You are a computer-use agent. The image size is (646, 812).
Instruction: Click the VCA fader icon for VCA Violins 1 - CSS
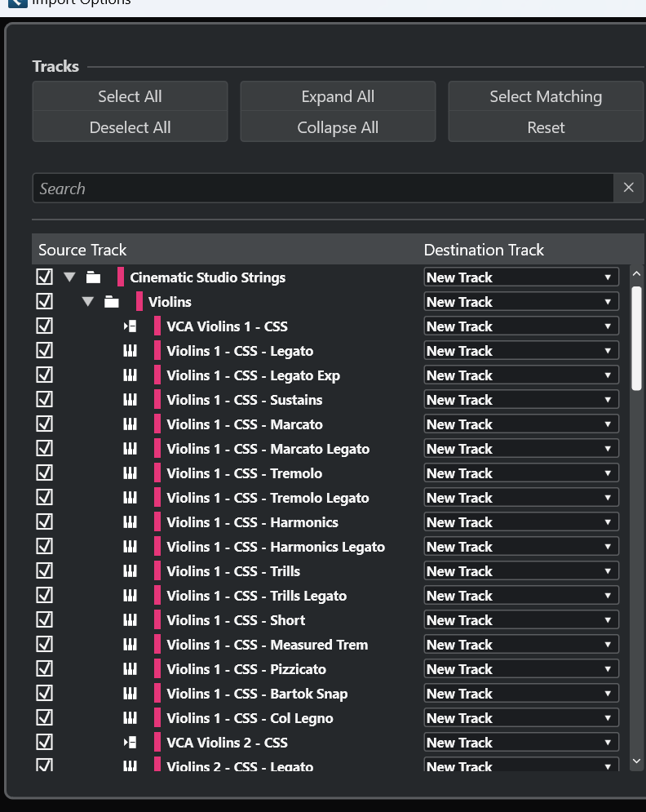(x=130, y=326)
